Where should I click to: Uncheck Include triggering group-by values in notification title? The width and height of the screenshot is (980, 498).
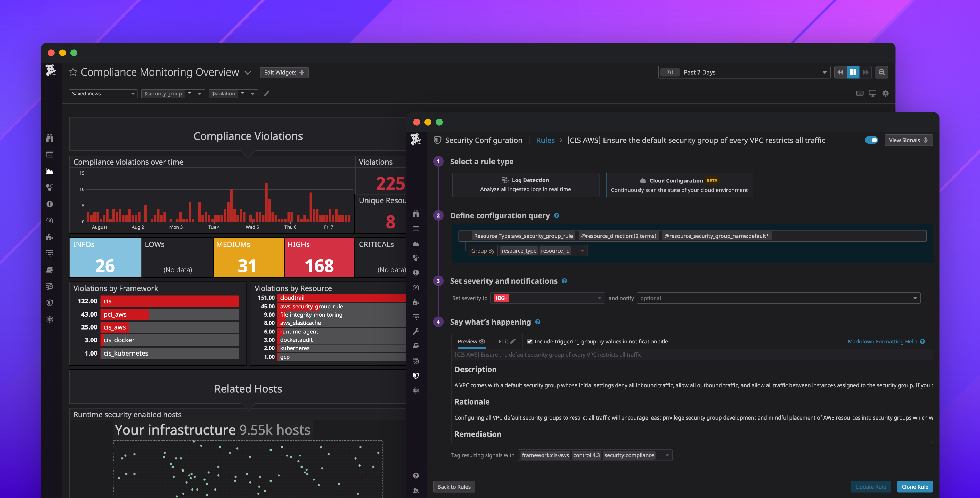point(529,342)
